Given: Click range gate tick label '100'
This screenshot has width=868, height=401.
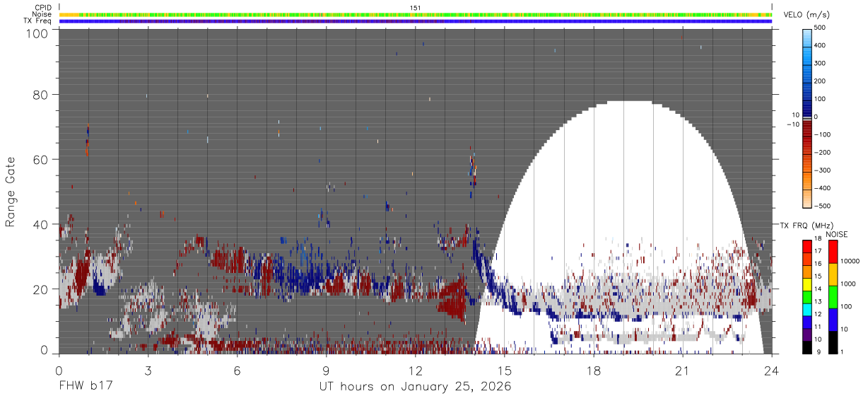Looking at the screenshot, I should 37,33.
